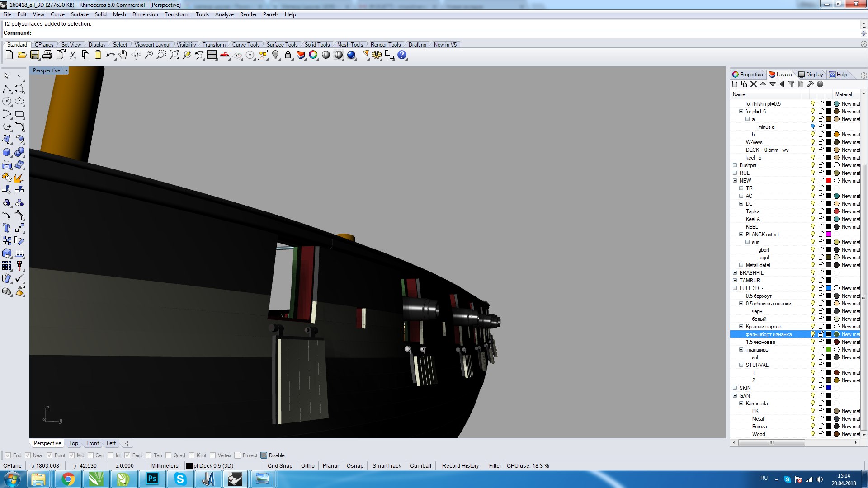Open the Options gear icon in toolbar
868x488 pixels.
[x=377, y=55]
